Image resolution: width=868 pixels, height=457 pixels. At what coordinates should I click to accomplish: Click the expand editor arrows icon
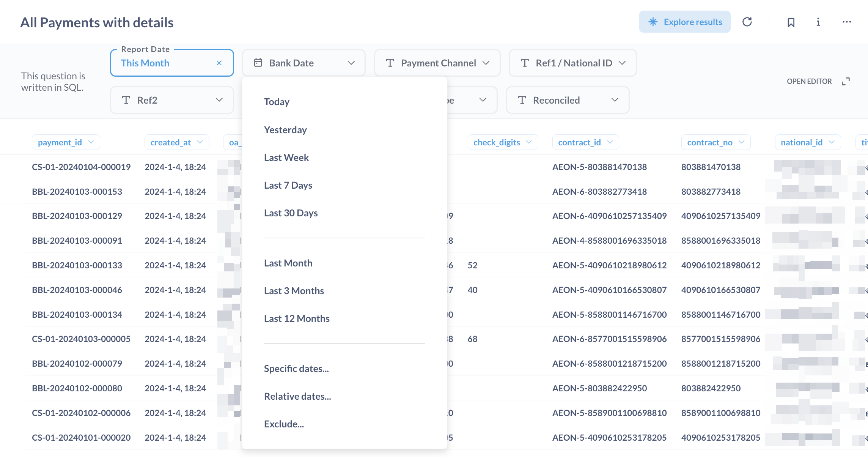tap(846, 81)
